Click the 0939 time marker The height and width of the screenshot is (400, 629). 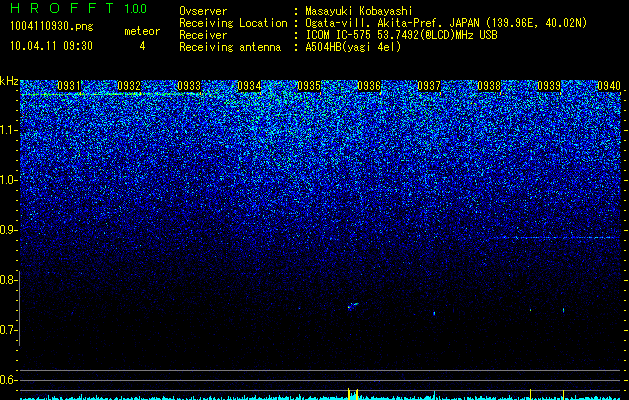coord(549,86)
